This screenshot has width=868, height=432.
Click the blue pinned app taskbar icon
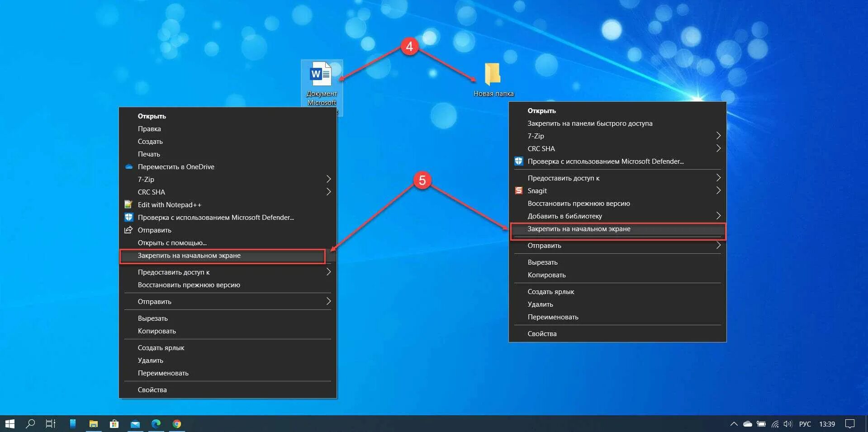click(72, 424)
